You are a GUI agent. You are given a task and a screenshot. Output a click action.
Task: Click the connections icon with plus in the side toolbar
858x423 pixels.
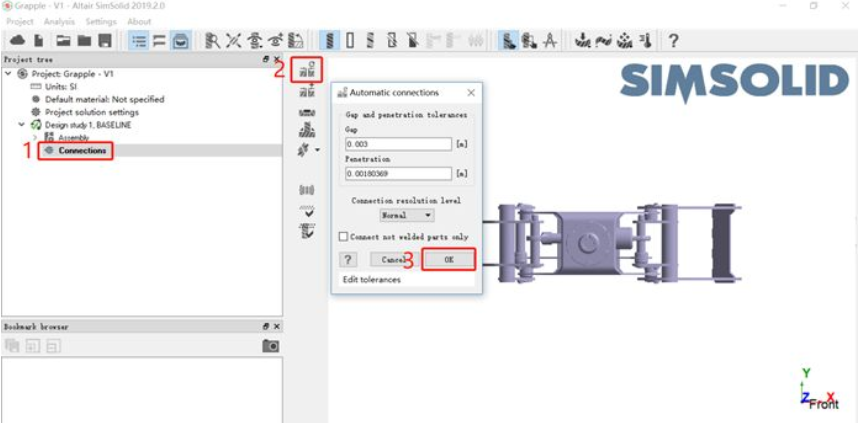coord(306,91)
